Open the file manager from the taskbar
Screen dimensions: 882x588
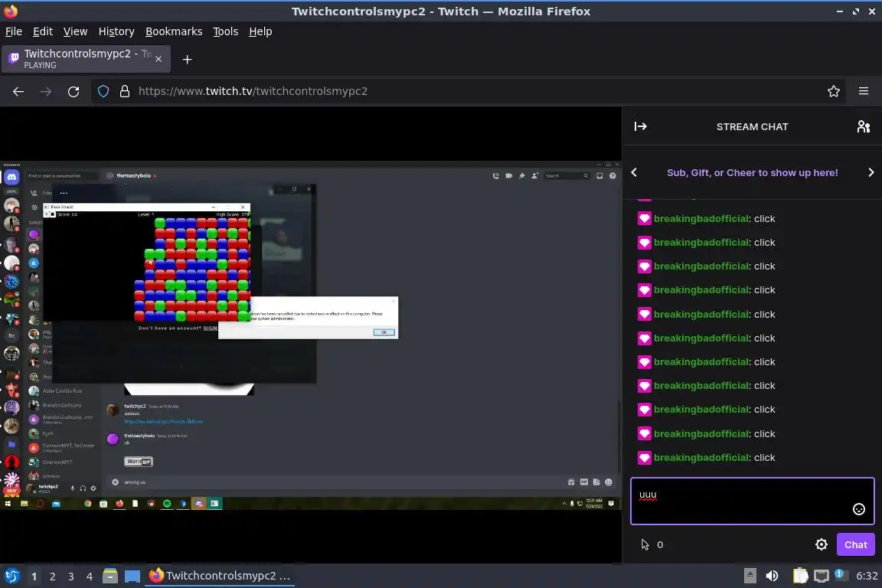(110, 576)
